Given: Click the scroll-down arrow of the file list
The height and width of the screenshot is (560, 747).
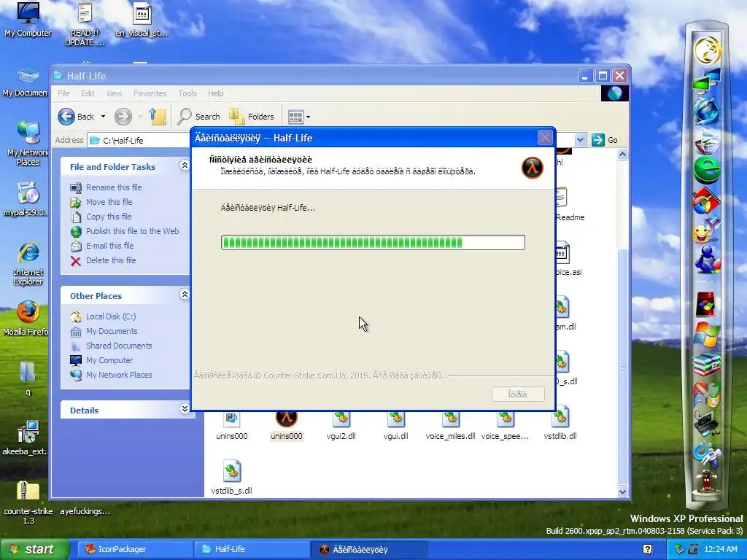Looking at the screenshot, I should pyautogui.click(x=622, y=492).
